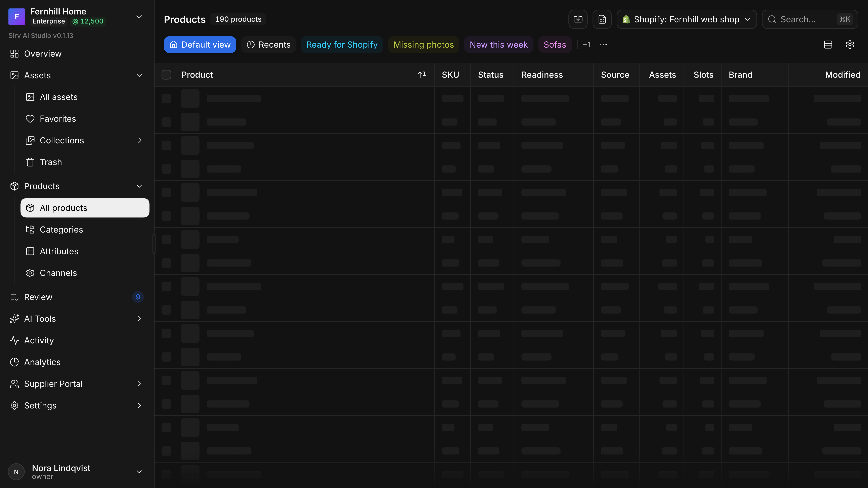Expand Settings submenu

[x=139, y=405]
